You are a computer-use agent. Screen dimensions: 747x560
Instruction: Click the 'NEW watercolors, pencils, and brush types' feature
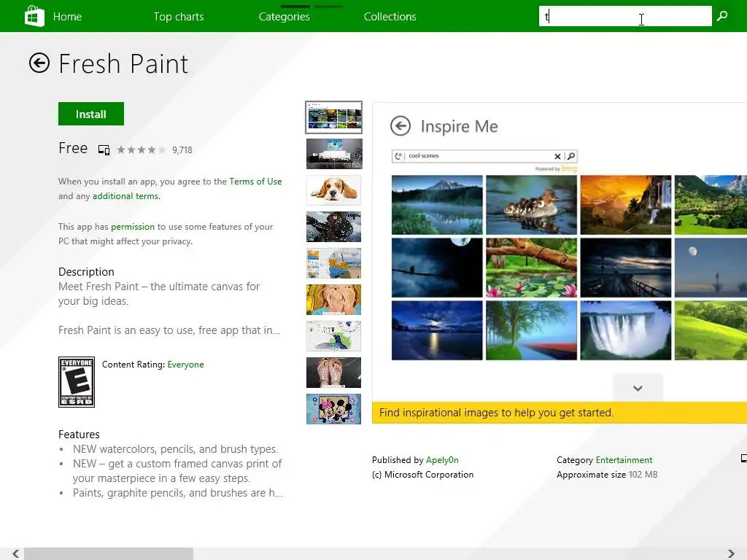[175, 449]
